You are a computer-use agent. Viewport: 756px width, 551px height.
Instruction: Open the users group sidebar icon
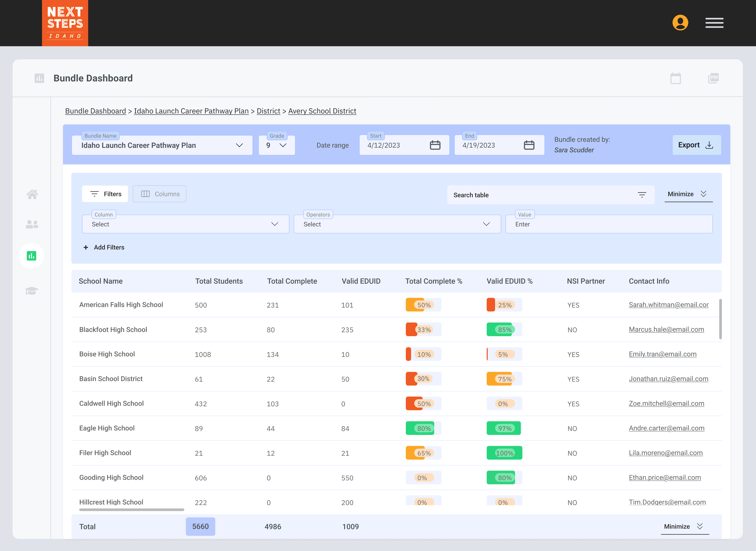(x=32, y=224)
